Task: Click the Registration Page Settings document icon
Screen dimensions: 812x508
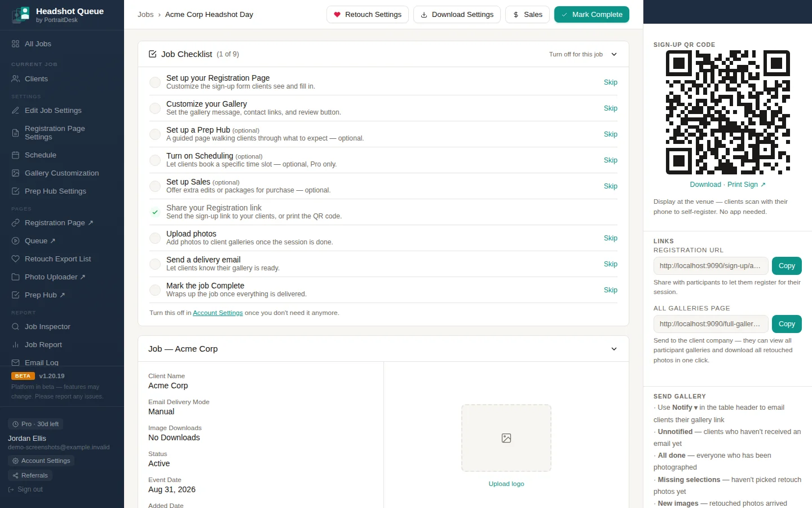Action: [x=15, y=133]
